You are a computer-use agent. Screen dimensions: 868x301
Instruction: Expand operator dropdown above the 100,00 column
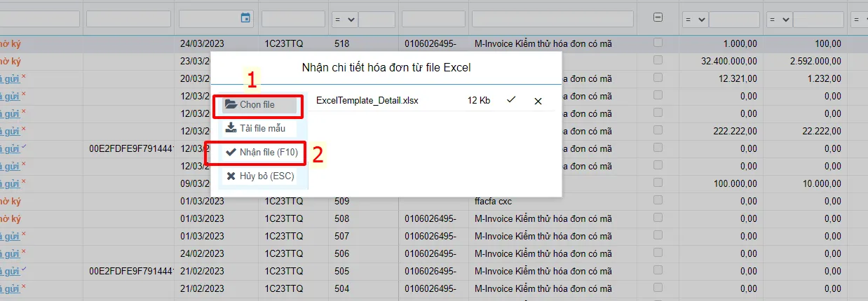coord(779,19)
